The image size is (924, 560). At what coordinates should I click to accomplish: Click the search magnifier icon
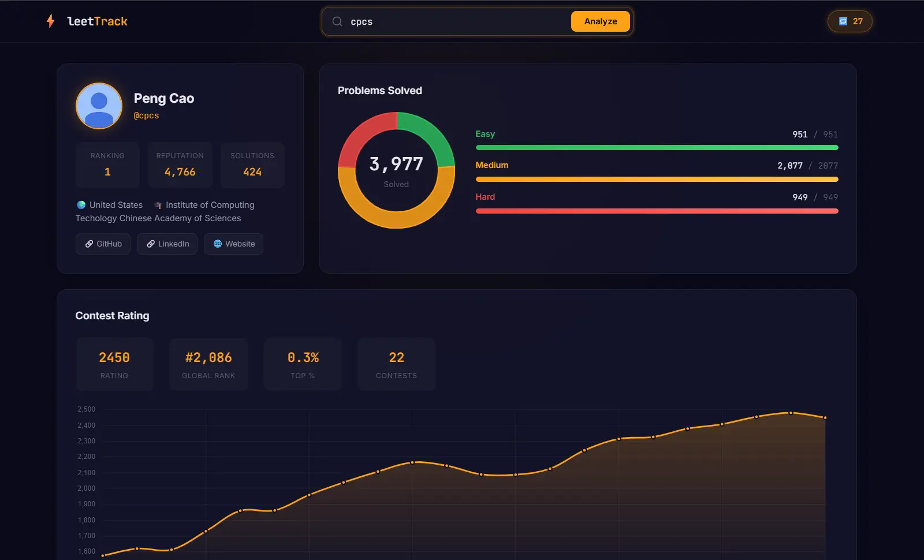(x=337, y=21)
